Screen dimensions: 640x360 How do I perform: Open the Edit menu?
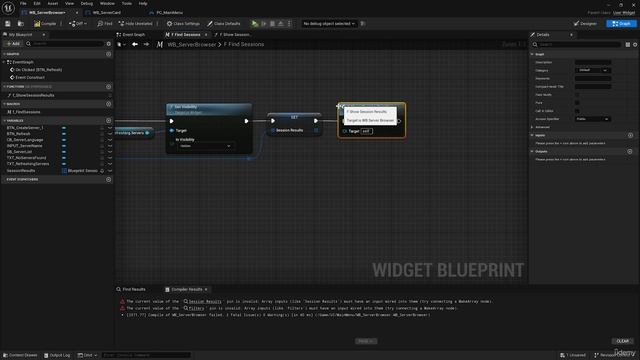pos(37,3)
